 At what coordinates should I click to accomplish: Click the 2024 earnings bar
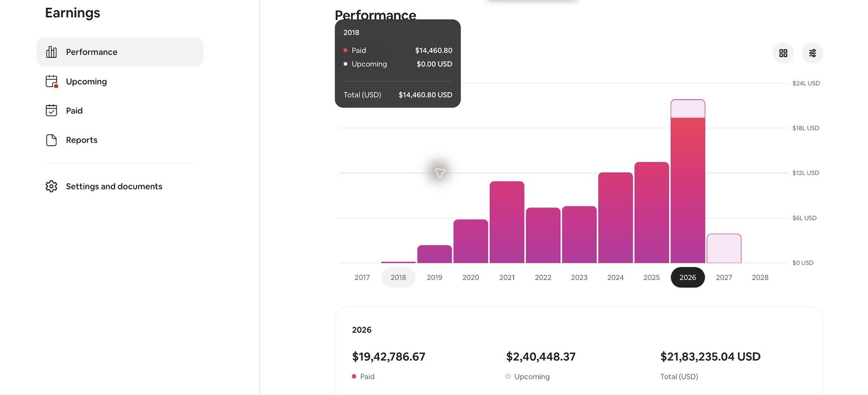[615, 218]
